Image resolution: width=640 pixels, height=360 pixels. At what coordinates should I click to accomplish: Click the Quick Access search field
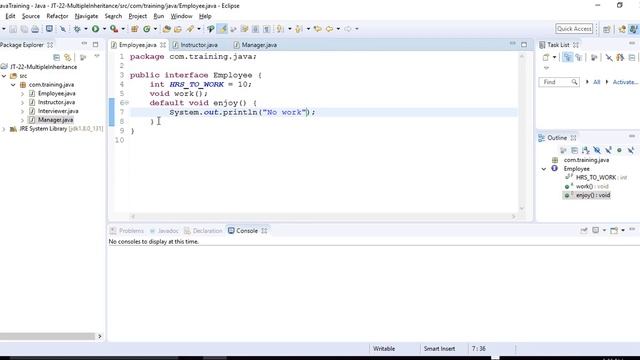coord(574,29)
